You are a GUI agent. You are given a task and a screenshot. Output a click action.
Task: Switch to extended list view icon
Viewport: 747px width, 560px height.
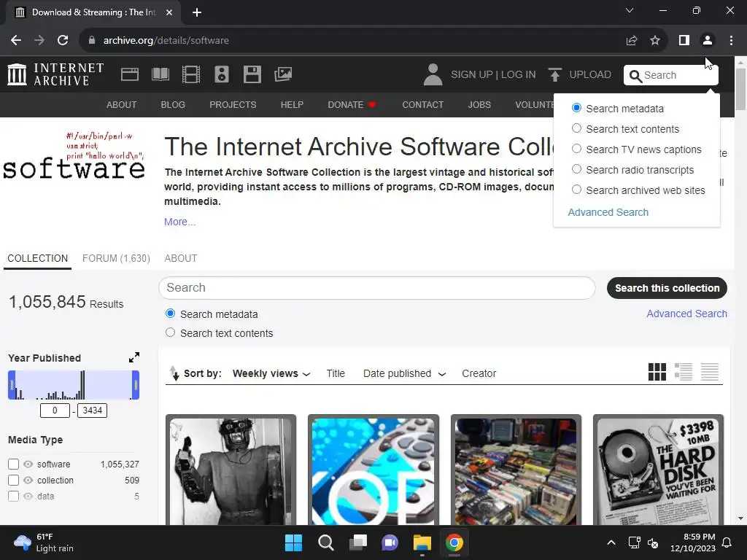(x=683, y=372)
